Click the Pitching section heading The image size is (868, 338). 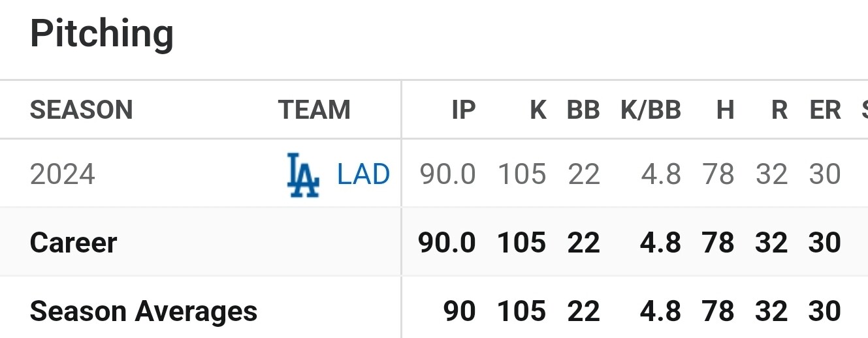pos(102,34)
